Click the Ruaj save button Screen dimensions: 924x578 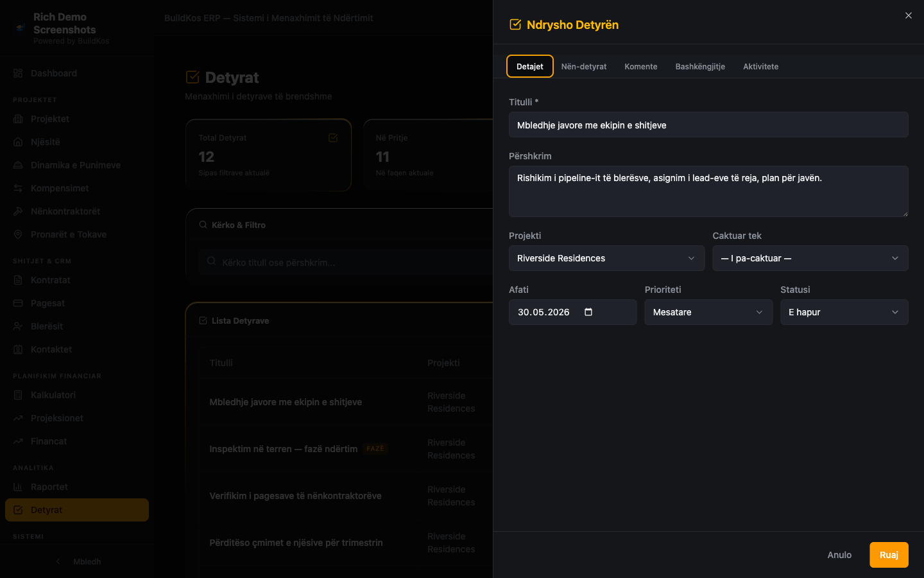click(889, 555)
